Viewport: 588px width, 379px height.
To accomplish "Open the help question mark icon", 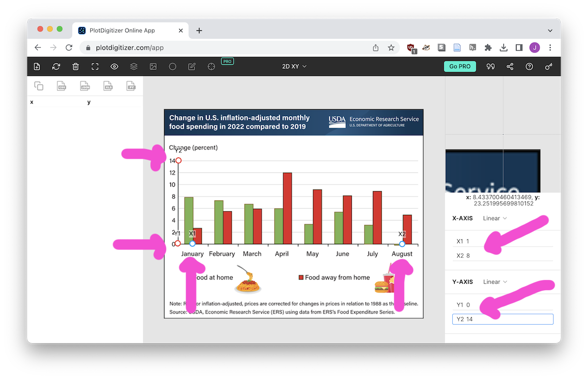I will [x=529, y=67].
